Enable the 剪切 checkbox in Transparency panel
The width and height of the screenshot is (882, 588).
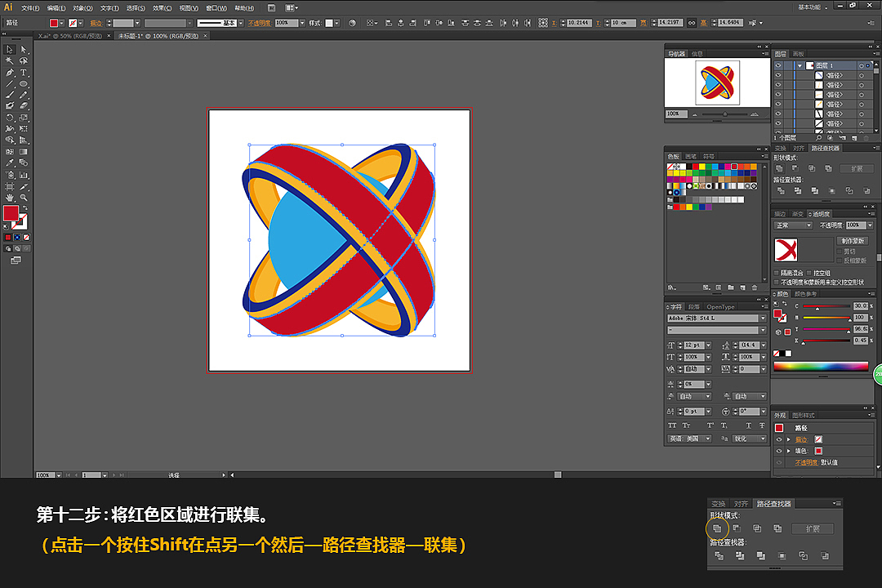[839, 252]
